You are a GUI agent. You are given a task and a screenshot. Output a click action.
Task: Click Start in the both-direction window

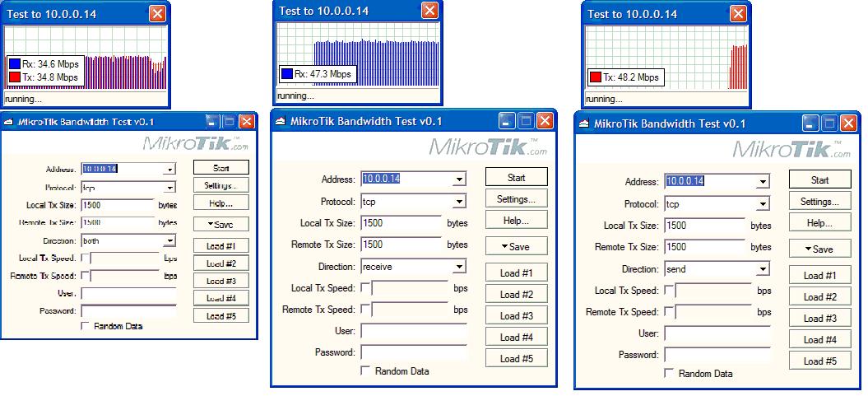coord(220,167)
